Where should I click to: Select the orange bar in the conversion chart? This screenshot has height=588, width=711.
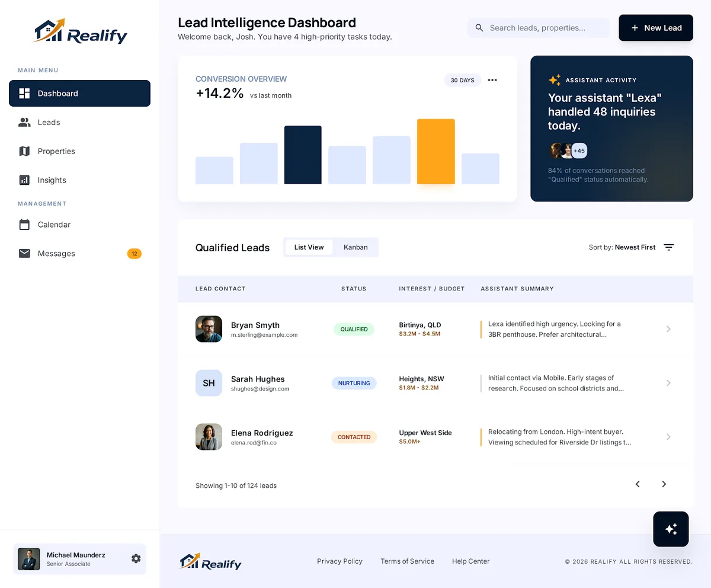[x=436, y=151]
